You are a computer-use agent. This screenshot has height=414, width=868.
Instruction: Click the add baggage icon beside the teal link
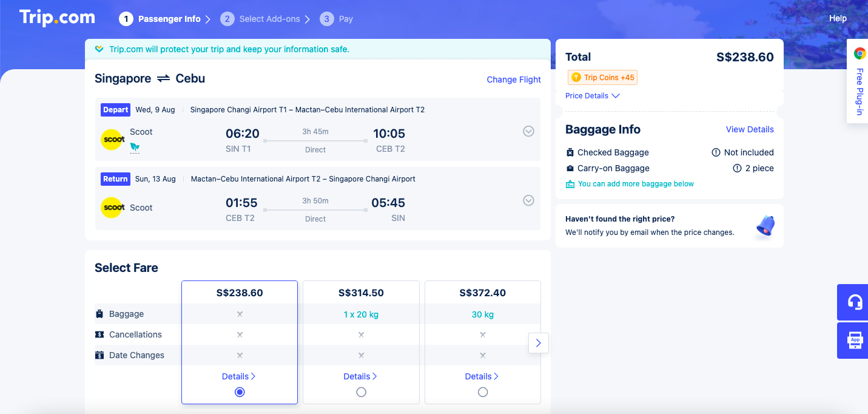[570, 184]
